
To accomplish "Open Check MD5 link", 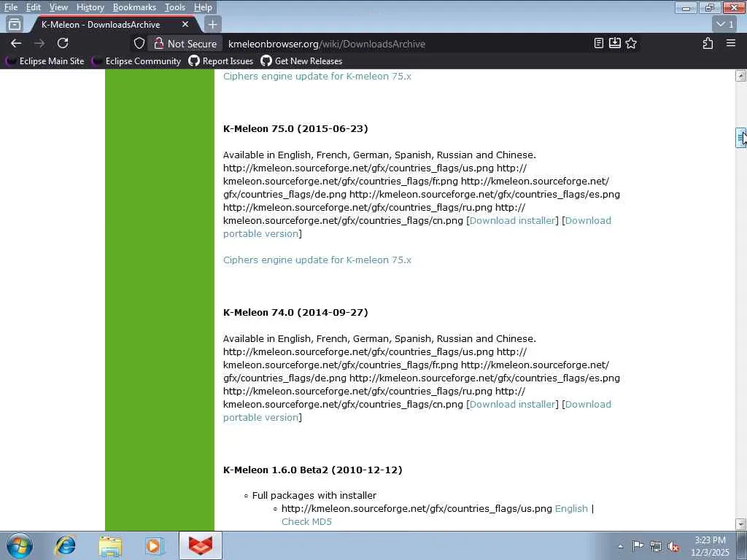I will pyautogui.click(x=306, y=522).
